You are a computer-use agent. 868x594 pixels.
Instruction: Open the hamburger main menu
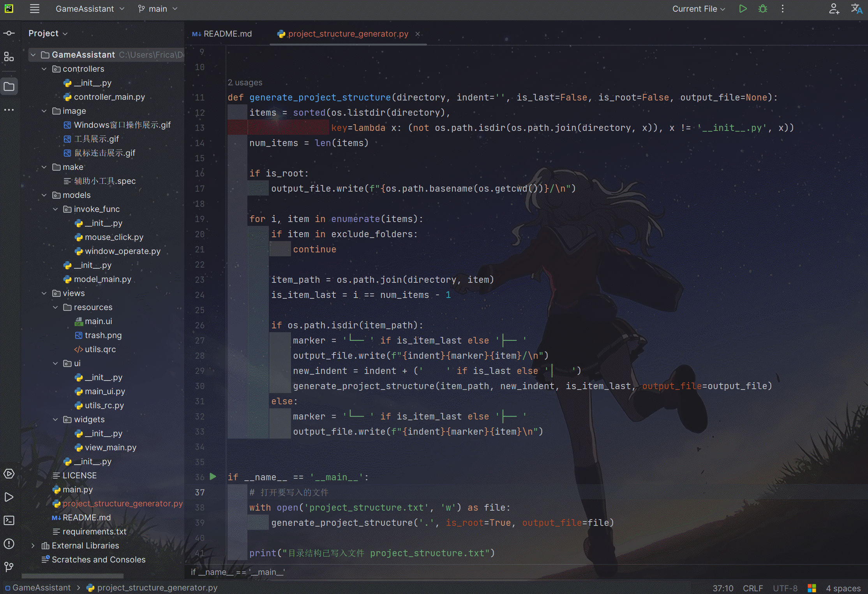click(35, 9)
